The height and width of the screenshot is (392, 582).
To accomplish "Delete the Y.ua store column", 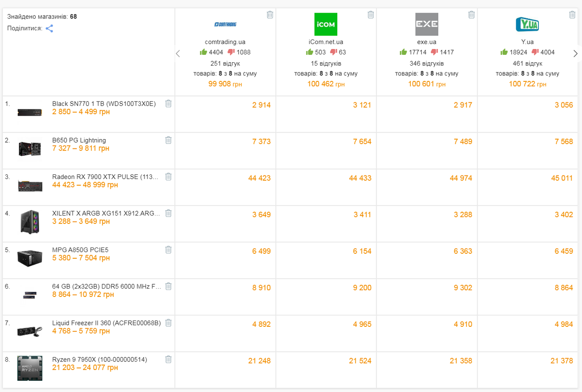I will (572, 15).
